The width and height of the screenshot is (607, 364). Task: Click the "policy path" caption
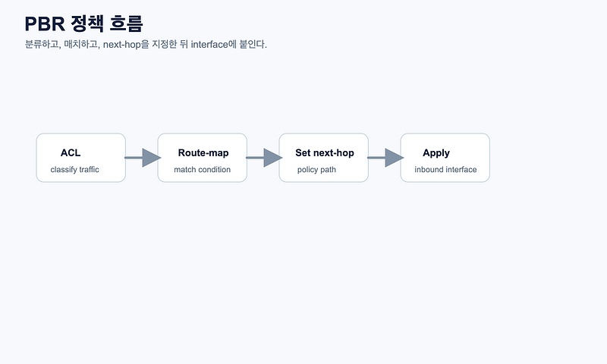point(316,169)
